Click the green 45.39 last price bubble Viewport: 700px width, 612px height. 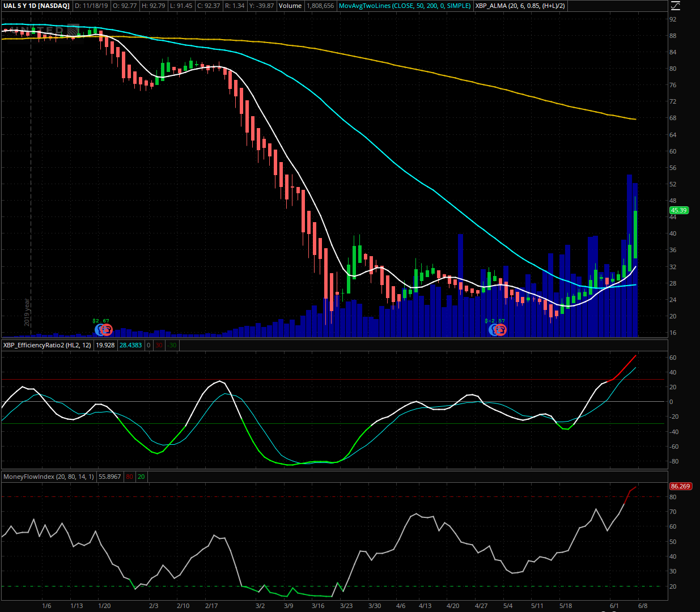pos(678,210)
